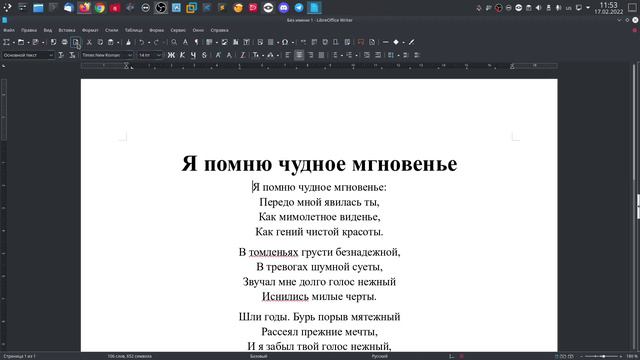
Task: Click the Check Spelling icon
Action: (185, 42)
